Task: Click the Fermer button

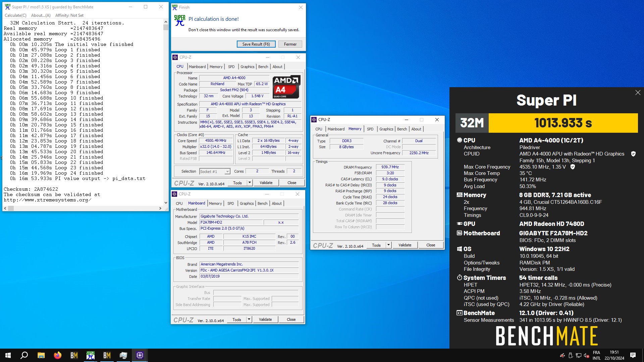Action: 290,44
